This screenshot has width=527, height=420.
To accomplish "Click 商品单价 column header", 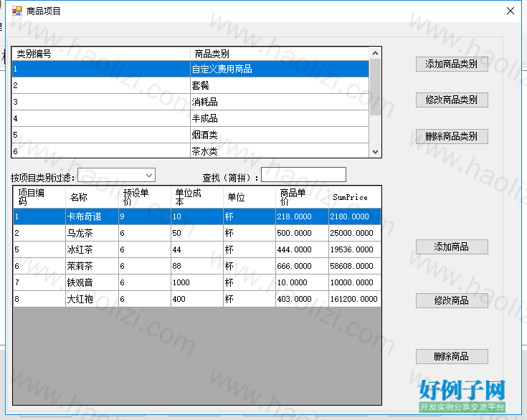I will point(302,197).
